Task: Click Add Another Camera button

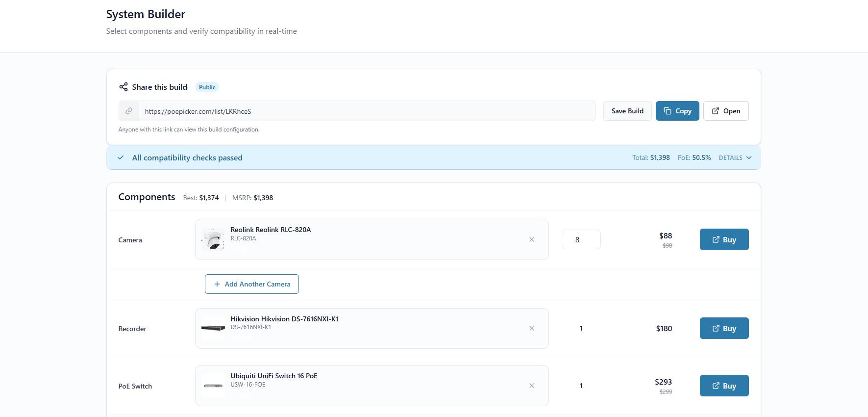Action: pyautogui.click(x=252, y=284)
